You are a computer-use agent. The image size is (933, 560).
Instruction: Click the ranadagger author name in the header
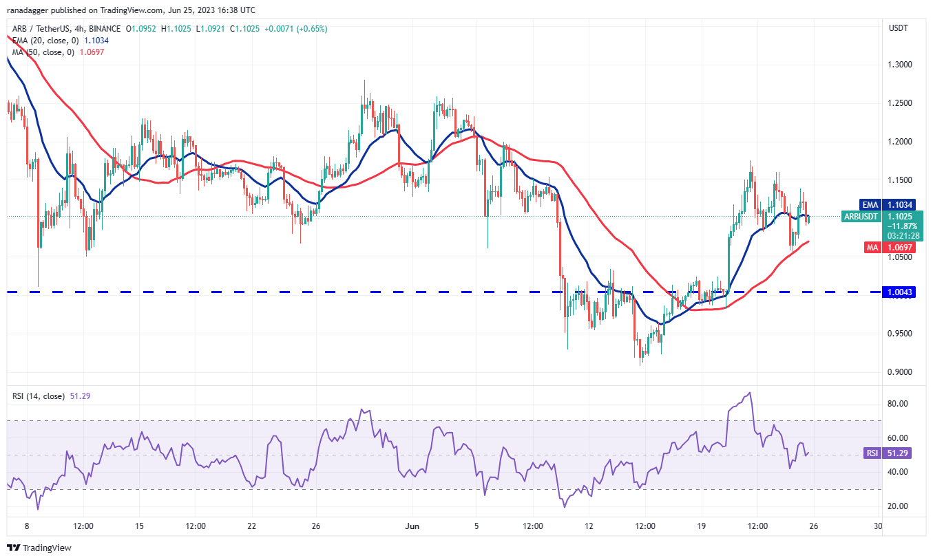point(31,10)
